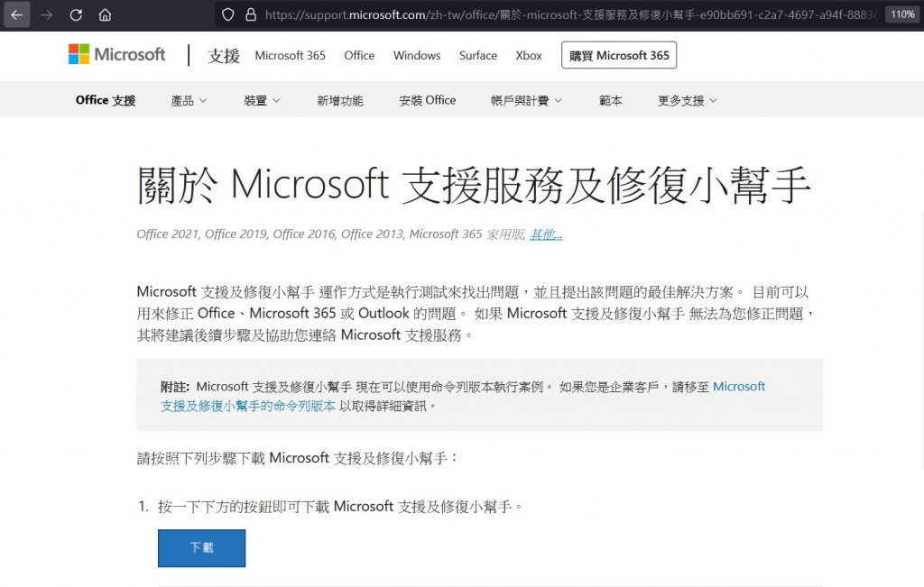The width and height of the screenshot is (924, 587).
Task: Expand the 更多支援 dropdown menu
Action: coord(687,101)
